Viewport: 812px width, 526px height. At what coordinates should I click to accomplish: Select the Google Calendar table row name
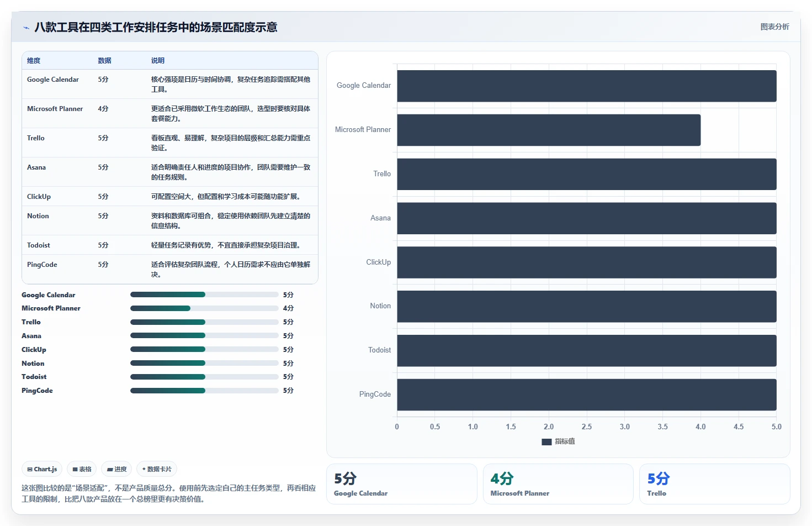[53, 80]
